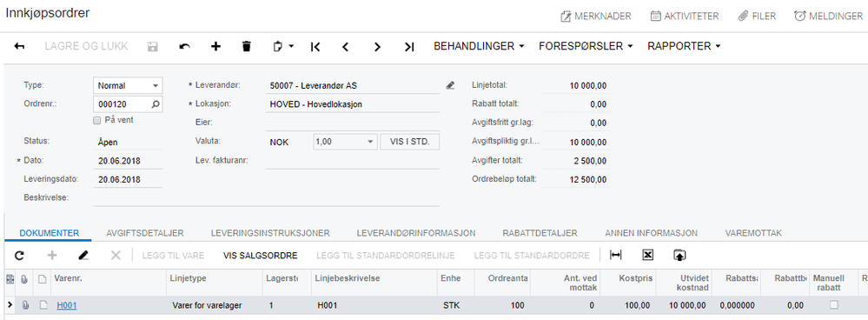Click the Beskrivelse input field
The width and height of the screenshot is (868, 320).
click(266, 197)
